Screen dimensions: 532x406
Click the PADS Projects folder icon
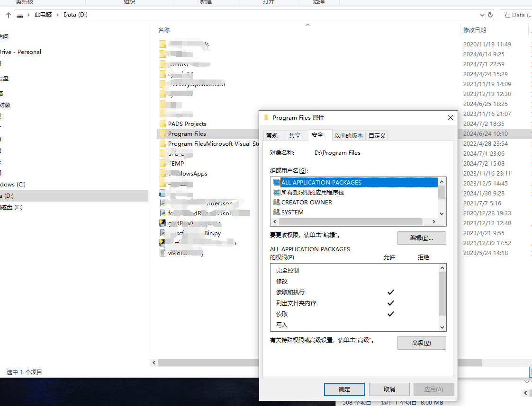tap(162, 124)
